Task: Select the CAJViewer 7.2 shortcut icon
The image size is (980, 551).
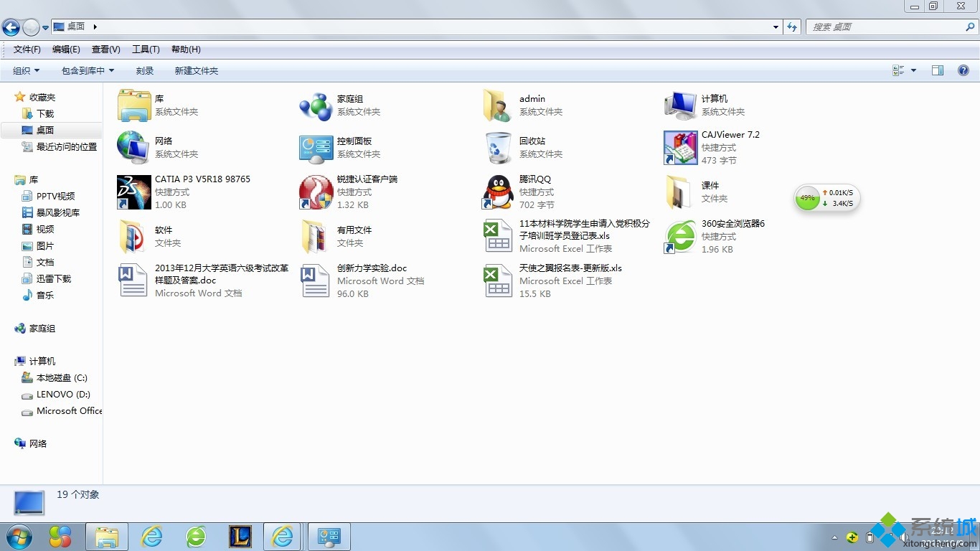Action: [680, 148]
